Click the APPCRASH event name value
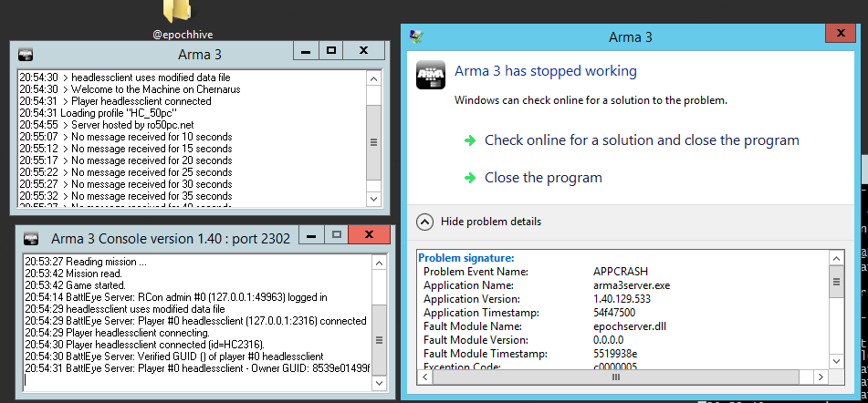The height and width of the screenshot is (403, 868). tap(620, 272)
